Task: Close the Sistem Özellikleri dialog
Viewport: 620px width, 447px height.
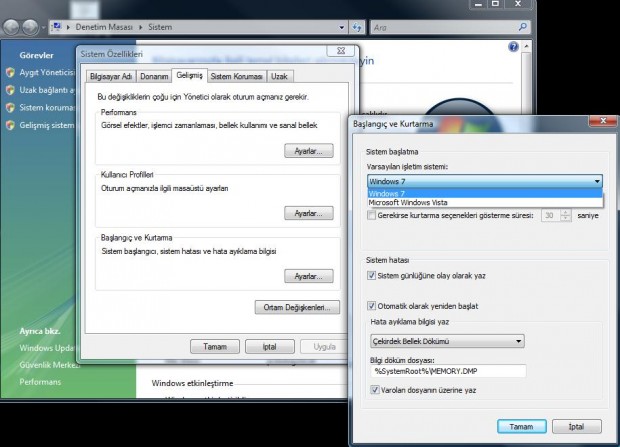Action: [x=341, y=51]
